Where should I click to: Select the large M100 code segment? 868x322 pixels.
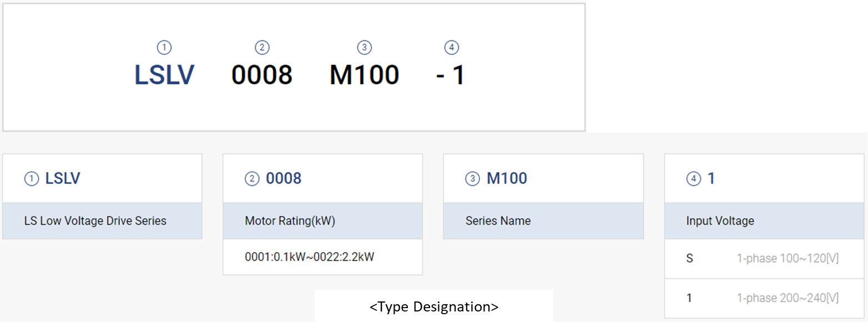(364, 75)
